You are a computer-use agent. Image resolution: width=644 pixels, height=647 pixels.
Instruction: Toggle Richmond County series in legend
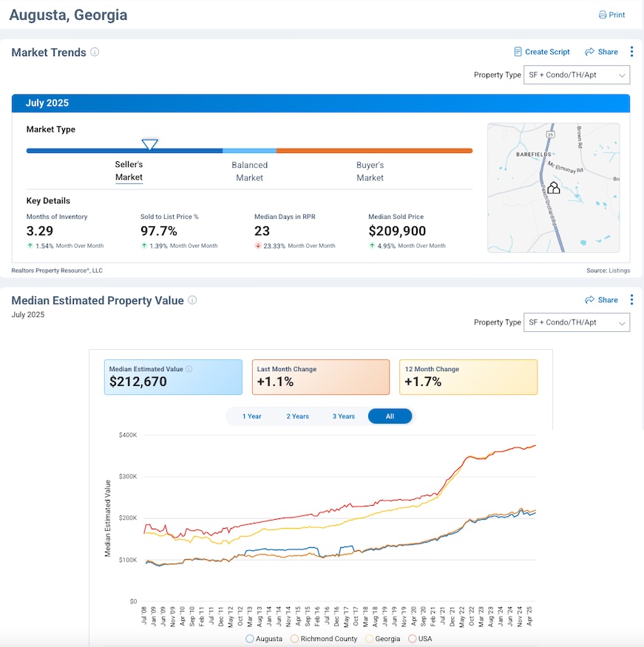pos(324,639)
